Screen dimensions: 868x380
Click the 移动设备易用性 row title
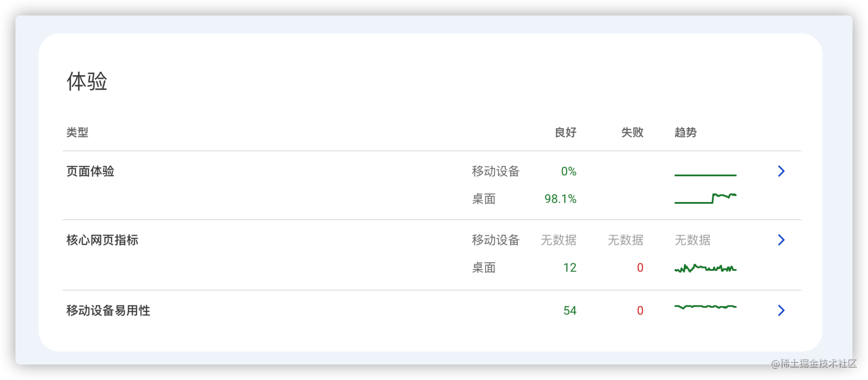pos(108,311)
